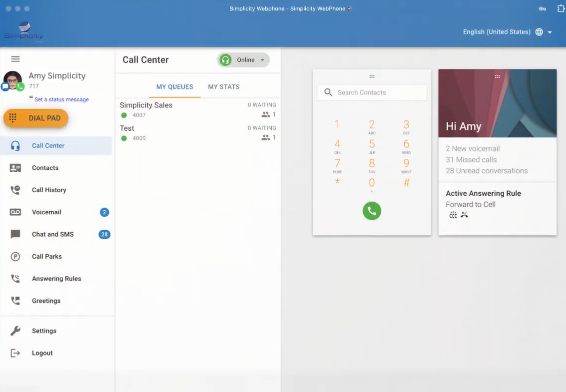566x392 pixels.
Task: Open Contacts from the sidebar
Action: click(56, 168)
